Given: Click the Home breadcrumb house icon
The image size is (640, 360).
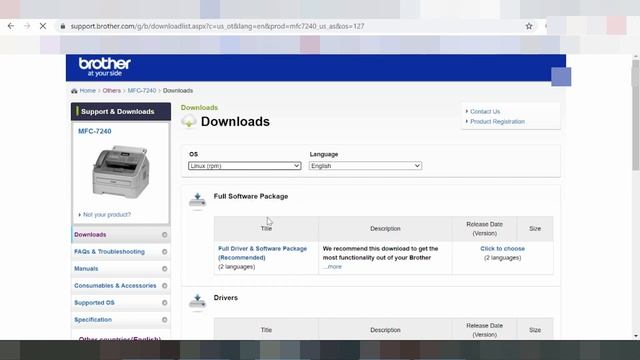Looking at the screenshot, I should click(x=74, y=91).
